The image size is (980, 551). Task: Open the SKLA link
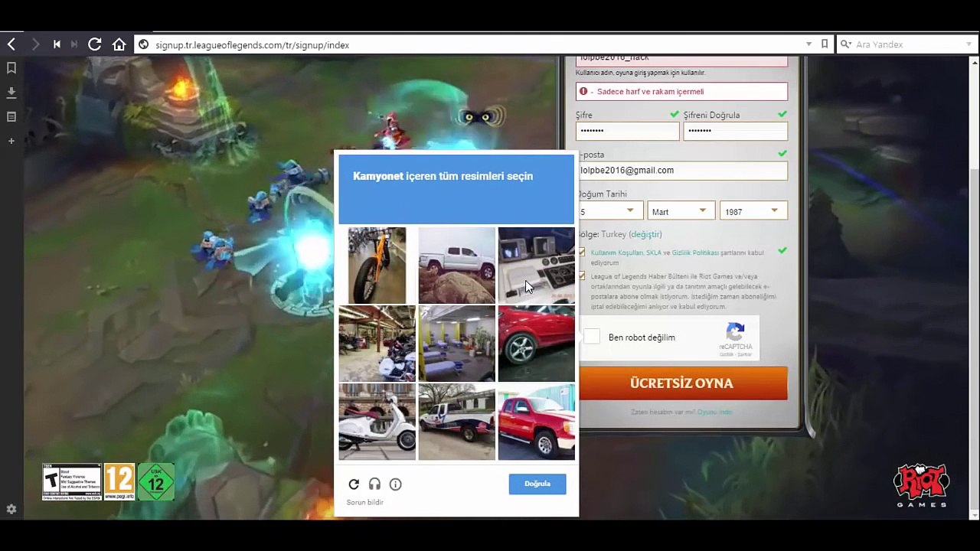[x=654, y=253]
